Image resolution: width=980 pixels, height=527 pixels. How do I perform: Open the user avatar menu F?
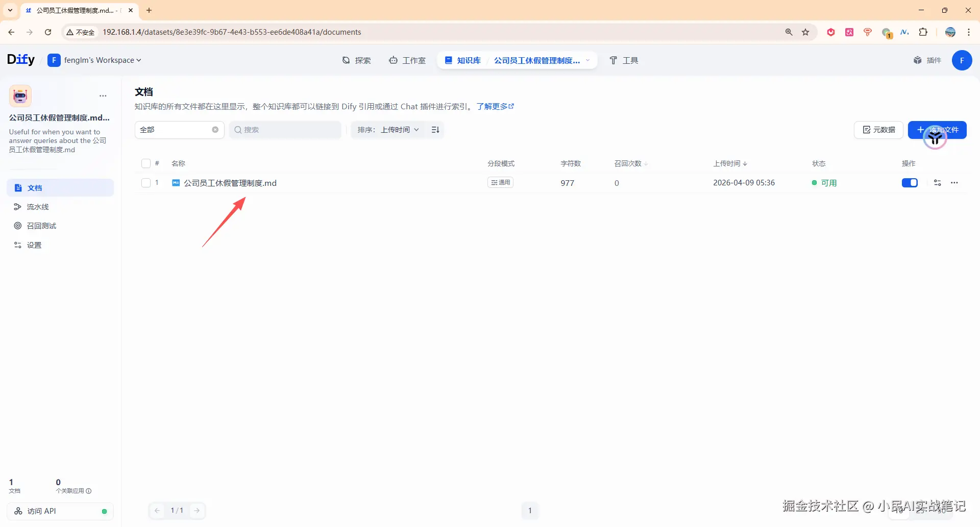pos(962,60)
